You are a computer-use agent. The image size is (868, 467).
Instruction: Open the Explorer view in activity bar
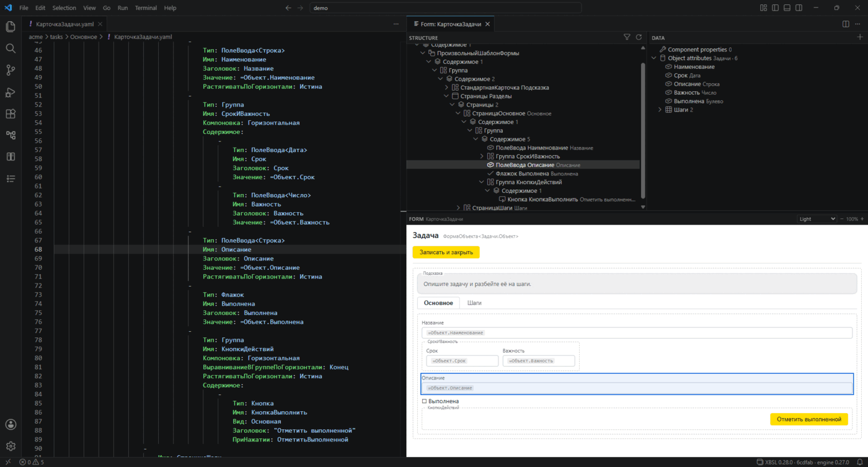tap(11, 27)
